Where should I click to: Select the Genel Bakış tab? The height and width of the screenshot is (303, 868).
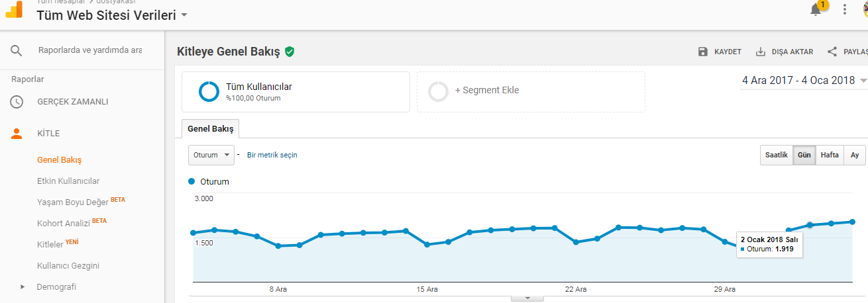(211, 128)
